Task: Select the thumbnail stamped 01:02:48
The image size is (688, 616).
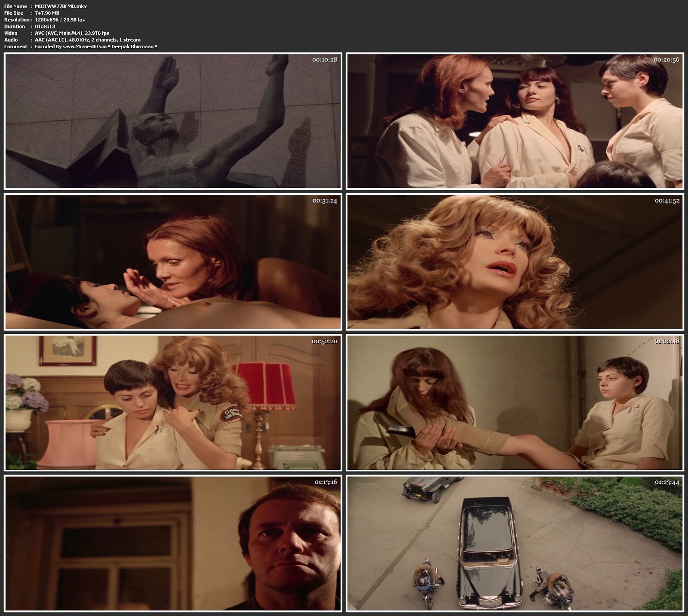Action: [515, 403]
